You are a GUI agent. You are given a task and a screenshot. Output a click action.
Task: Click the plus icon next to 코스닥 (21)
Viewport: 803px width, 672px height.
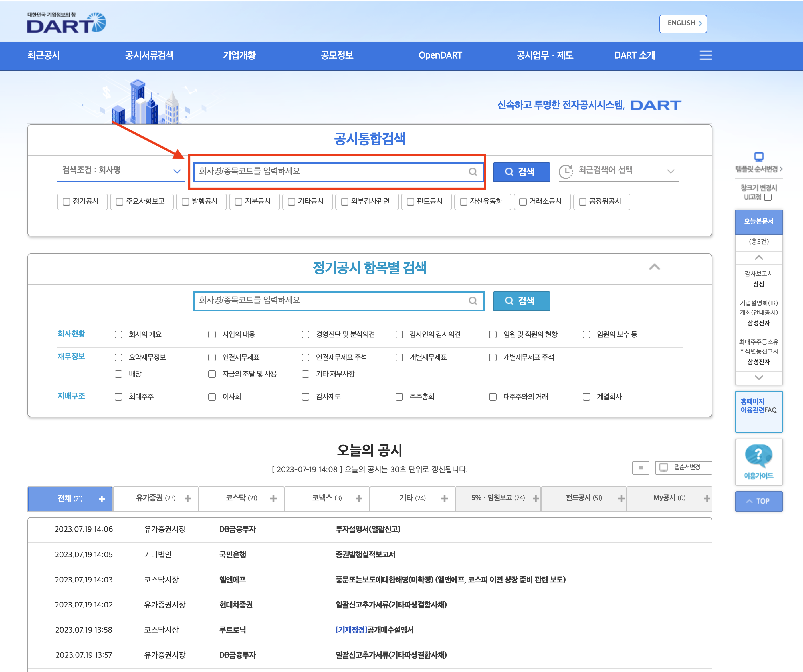273,498
